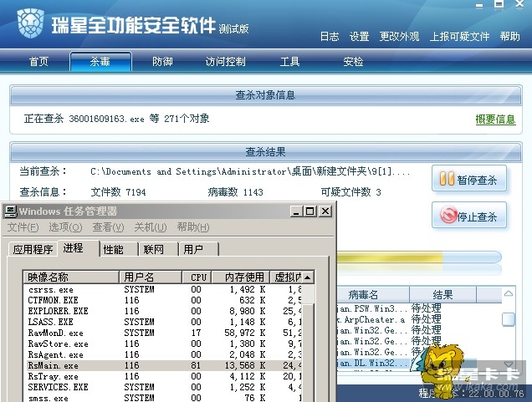Open Task Manager 关机(U) menu

151,227
